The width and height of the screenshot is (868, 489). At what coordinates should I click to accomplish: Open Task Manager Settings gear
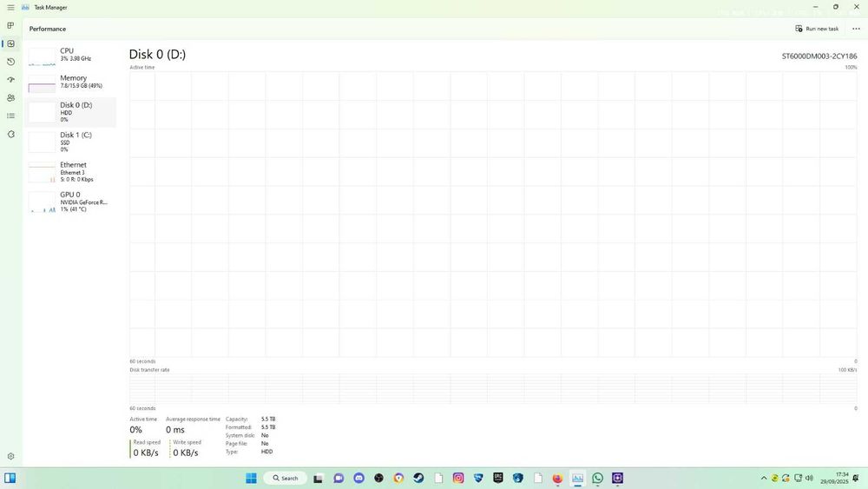pos(10,456)
